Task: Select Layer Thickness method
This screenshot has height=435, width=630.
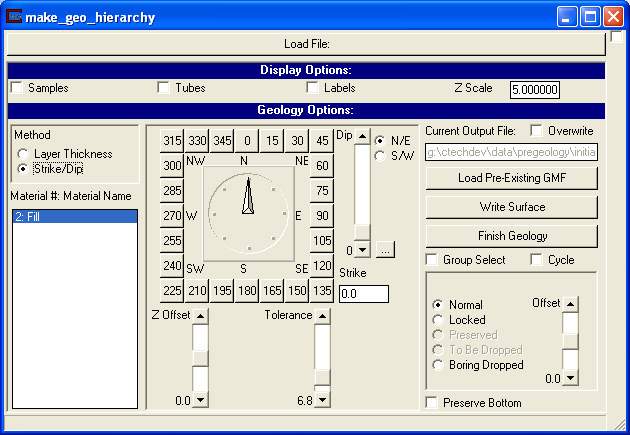Action: click(24, 154)
